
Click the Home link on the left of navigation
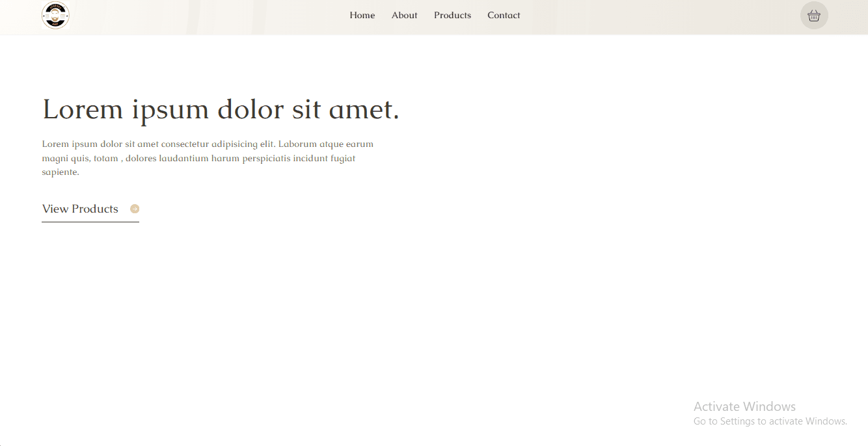[x=362, y=15]
